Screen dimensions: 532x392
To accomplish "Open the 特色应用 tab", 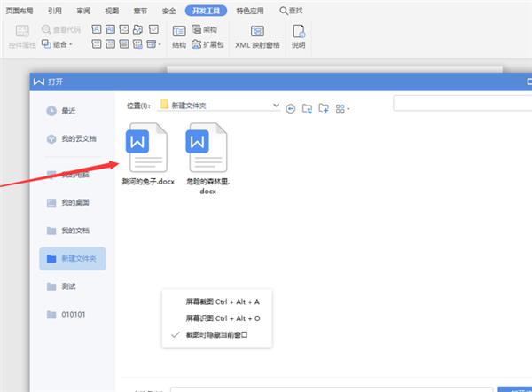I will tap(251, 10).
